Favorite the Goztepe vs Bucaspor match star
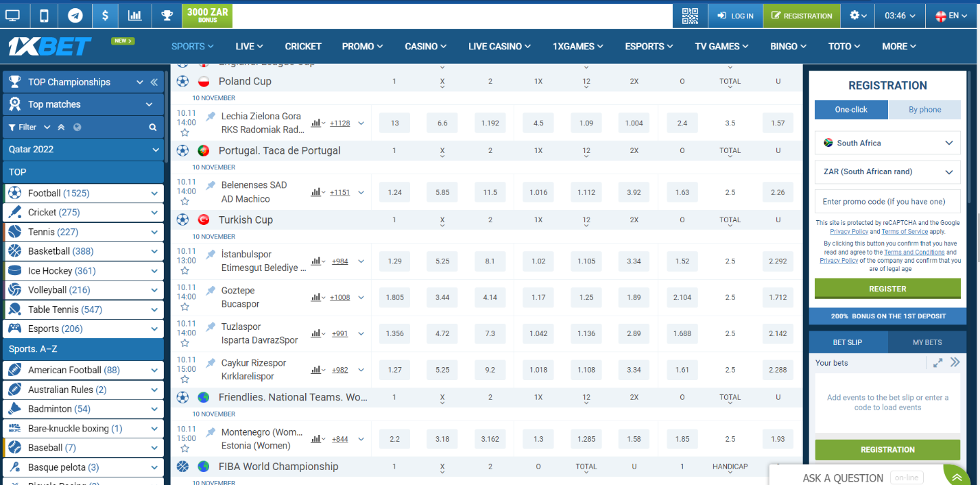This screenshot has width=980, height=485. click(x=184, y=307)
